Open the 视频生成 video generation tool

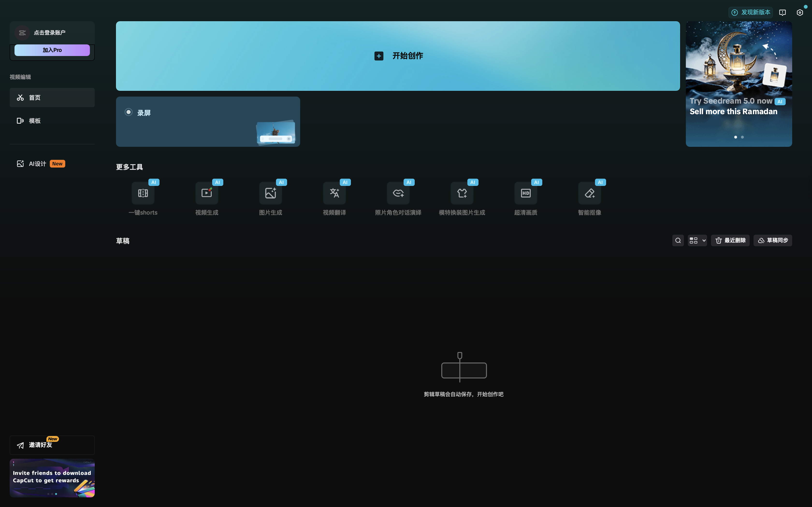207,193
